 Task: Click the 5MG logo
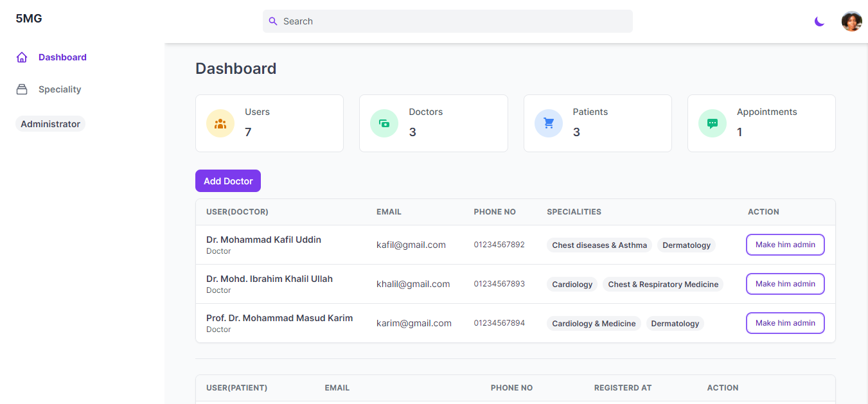[x=28, y=19]
